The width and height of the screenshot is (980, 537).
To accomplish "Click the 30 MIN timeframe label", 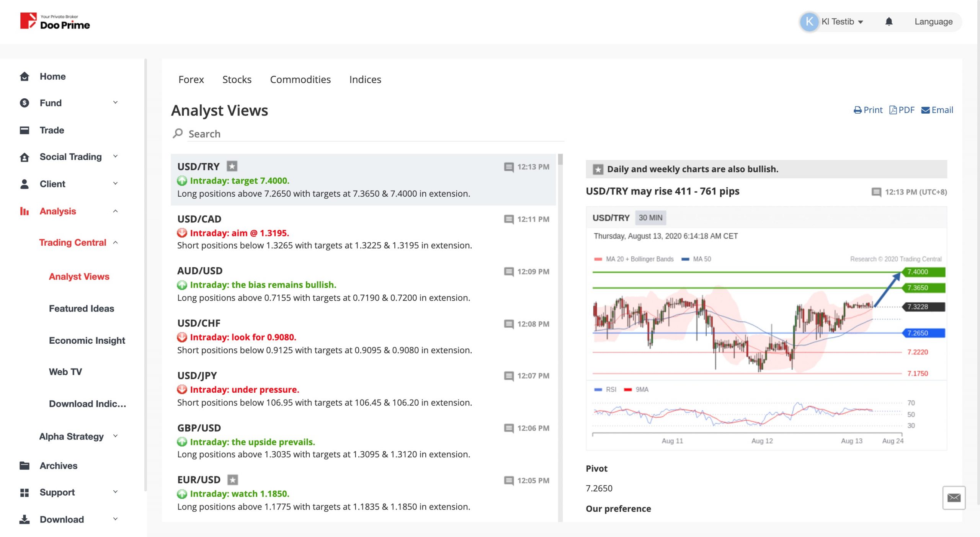I will click(x=650, y=218).
